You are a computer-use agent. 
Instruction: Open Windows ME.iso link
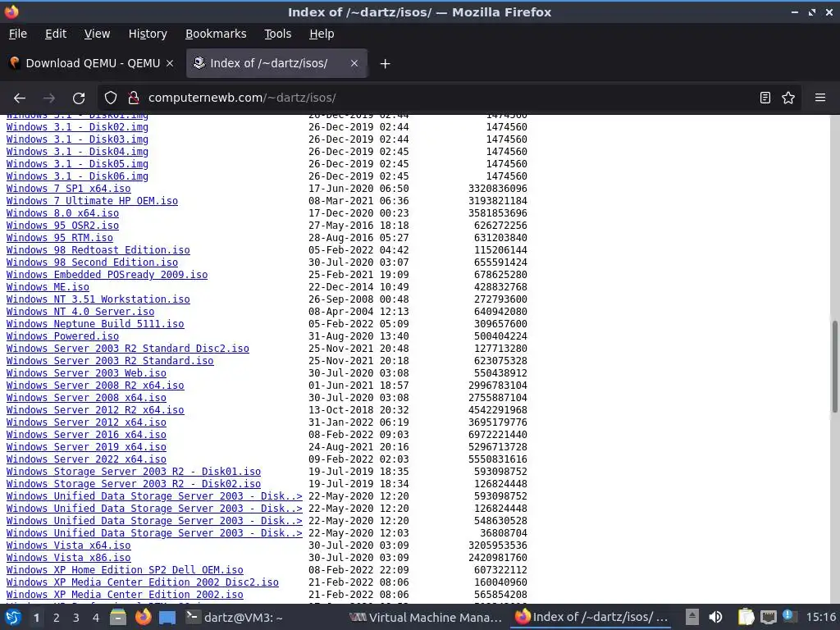coord(48,287)
